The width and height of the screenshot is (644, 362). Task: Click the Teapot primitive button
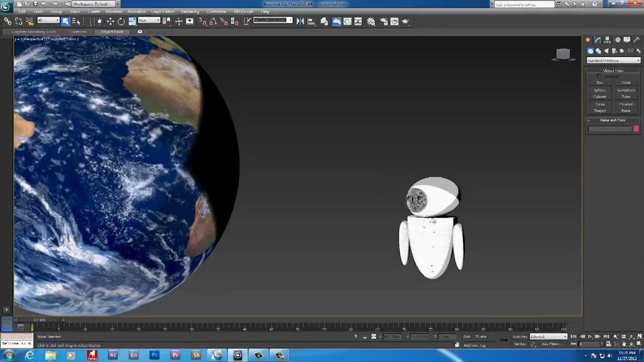click(600, 111)
